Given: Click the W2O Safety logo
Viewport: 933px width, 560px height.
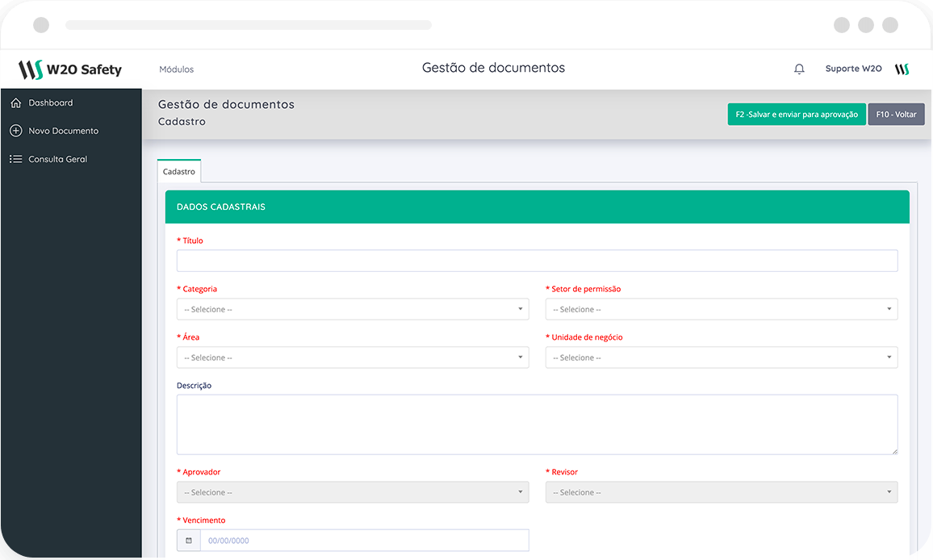Looking at the screenshot, I should click(69, 69).
